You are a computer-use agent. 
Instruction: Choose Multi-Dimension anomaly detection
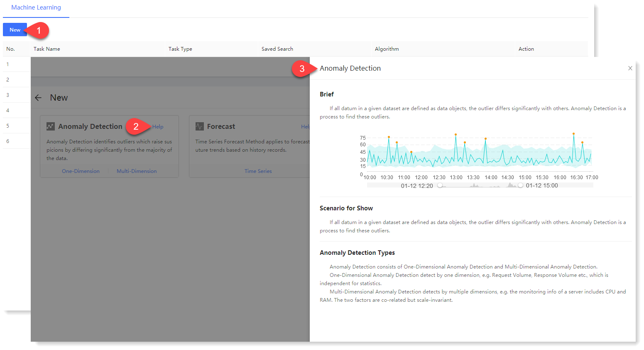pyautogui.click(x=137, y=171)
